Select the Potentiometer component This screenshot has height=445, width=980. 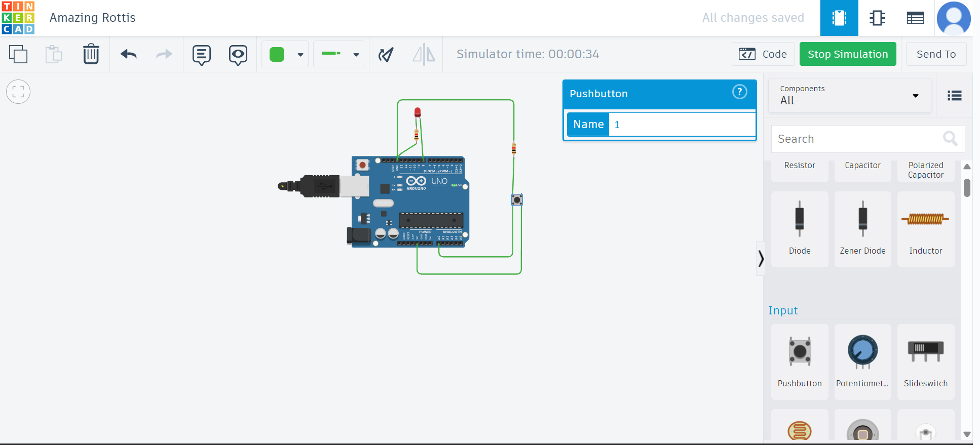pos(862,361)
